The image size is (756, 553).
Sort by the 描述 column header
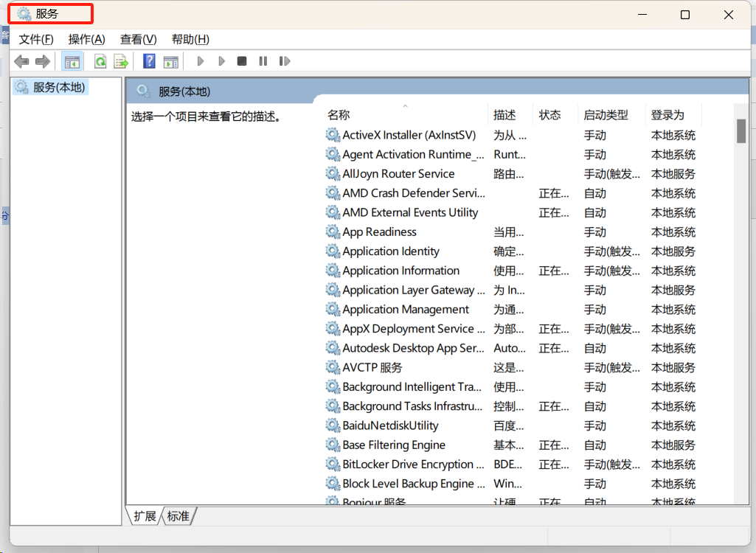point(510,115)
